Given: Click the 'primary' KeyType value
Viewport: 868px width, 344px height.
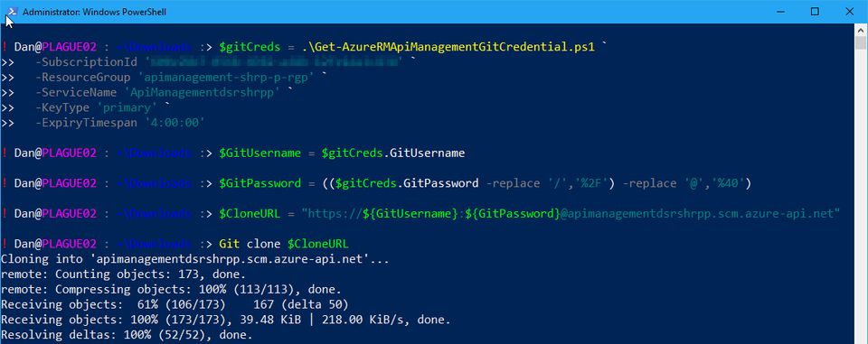Looking at the screenshot, I should coord(129,107).
